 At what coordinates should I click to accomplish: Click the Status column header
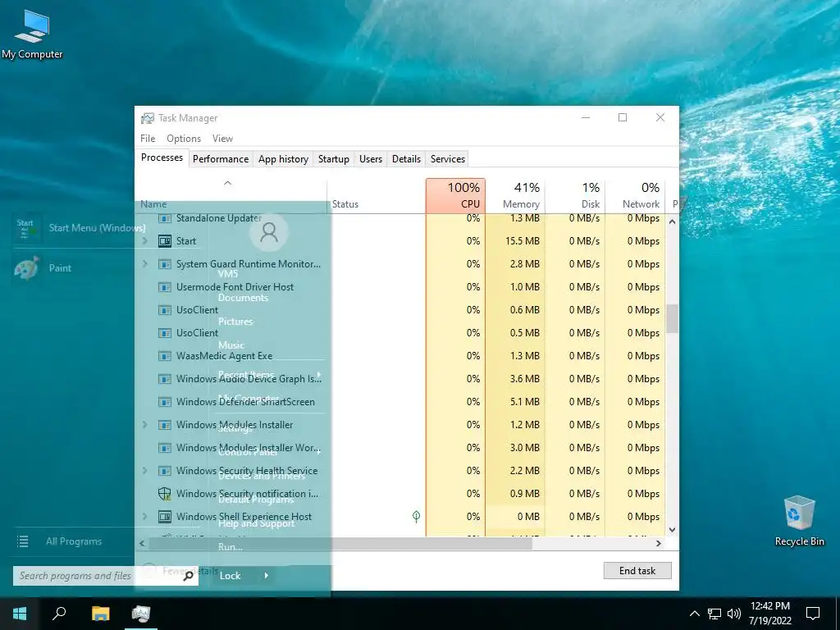click(376, 195)
